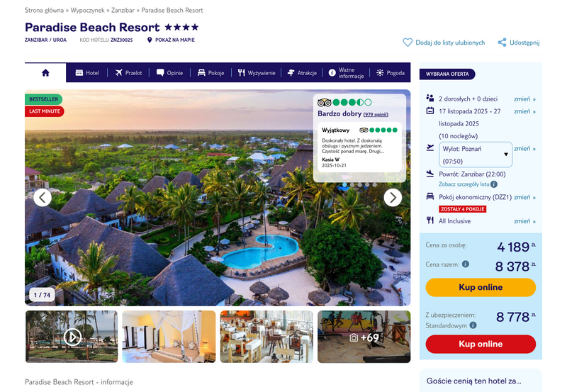Screen dimensions: 567x392
Task: Add hotel to favorites with heart icon
Action: 408,43
